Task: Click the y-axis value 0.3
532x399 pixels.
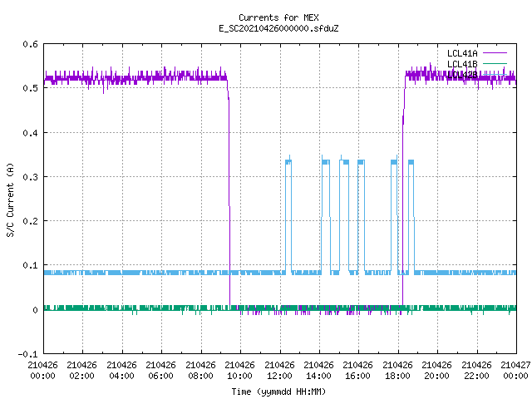Action: click(x=30, y=177)
